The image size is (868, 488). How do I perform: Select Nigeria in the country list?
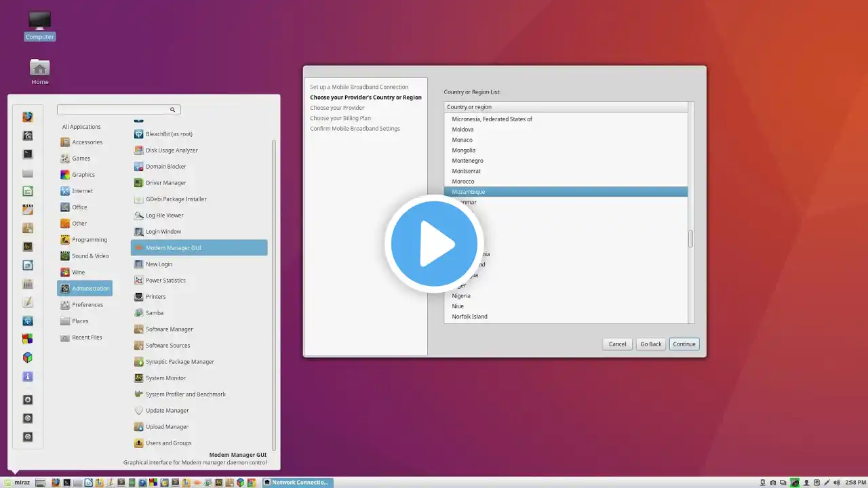pyautogui.click(x=461, y=296)
